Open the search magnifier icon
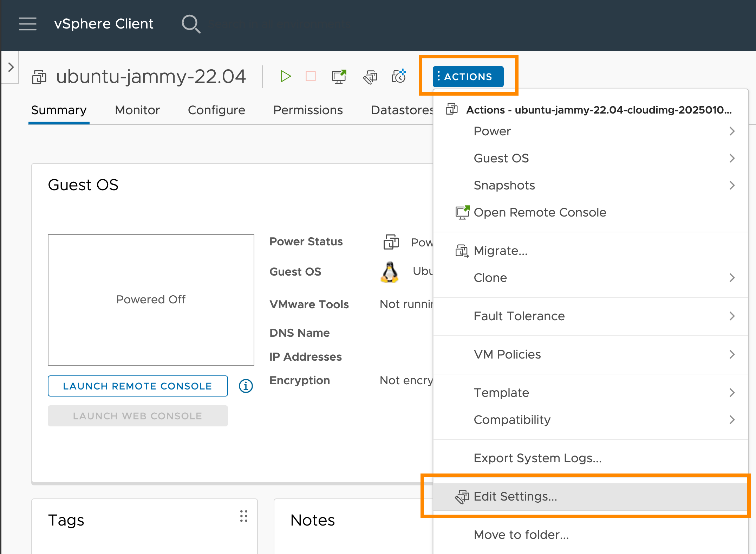756x554 pixels. [191, 24]
